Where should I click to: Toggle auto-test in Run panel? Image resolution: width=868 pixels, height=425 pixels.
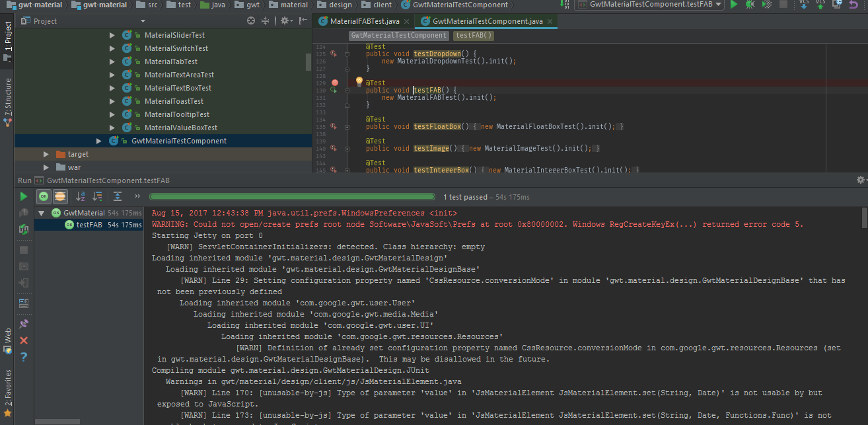click(24, 229)
